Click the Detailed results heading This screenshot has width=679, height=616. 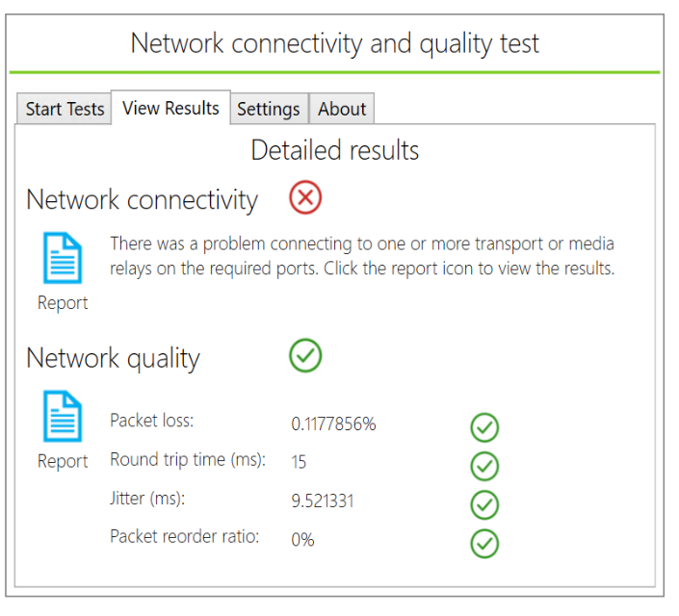point(335,150)
